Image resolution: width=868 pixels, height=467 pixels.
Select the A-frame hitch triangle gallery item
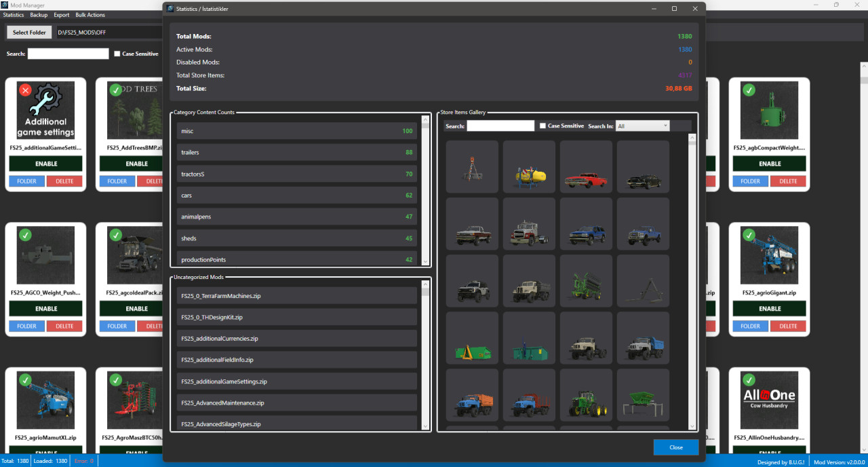point(643,282)
